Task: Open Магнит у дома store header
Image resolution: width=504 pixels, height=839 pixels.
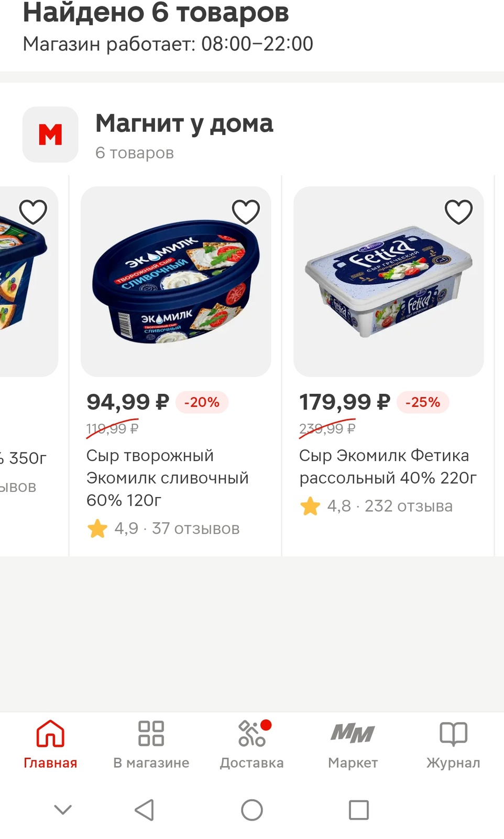Action: 184,135
